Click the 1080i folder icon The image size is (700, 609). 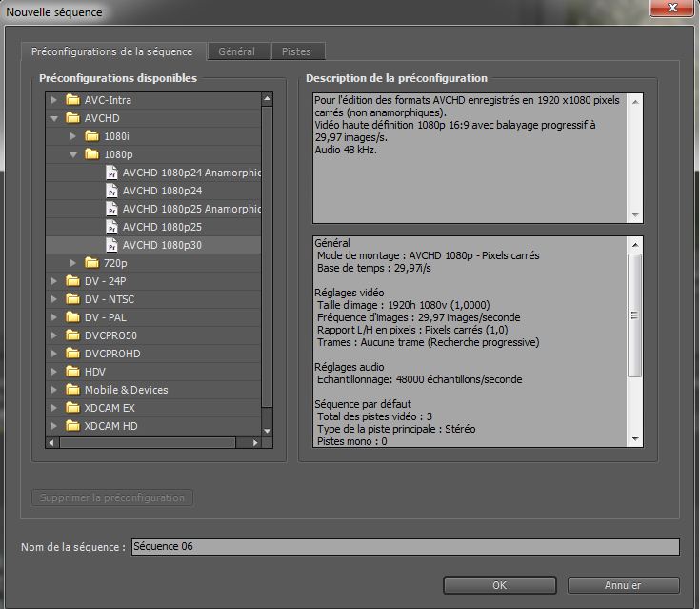tap(91, 136)
